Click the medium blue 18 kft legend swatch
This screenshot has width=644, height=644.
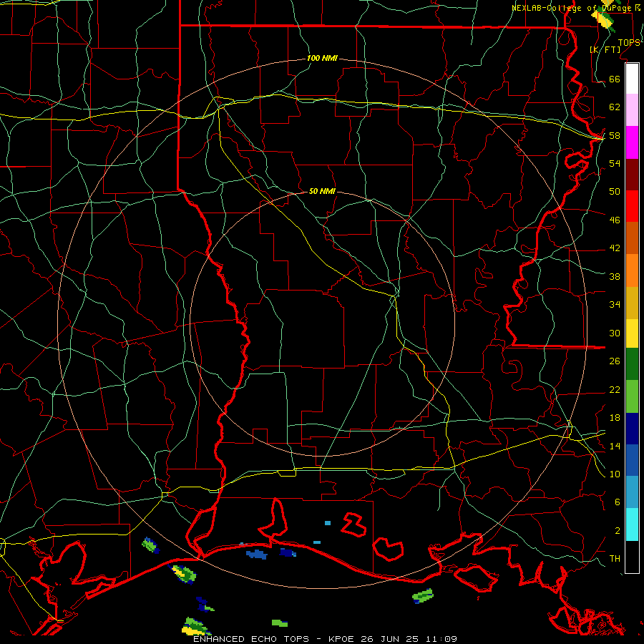click(x=632, y=460)
